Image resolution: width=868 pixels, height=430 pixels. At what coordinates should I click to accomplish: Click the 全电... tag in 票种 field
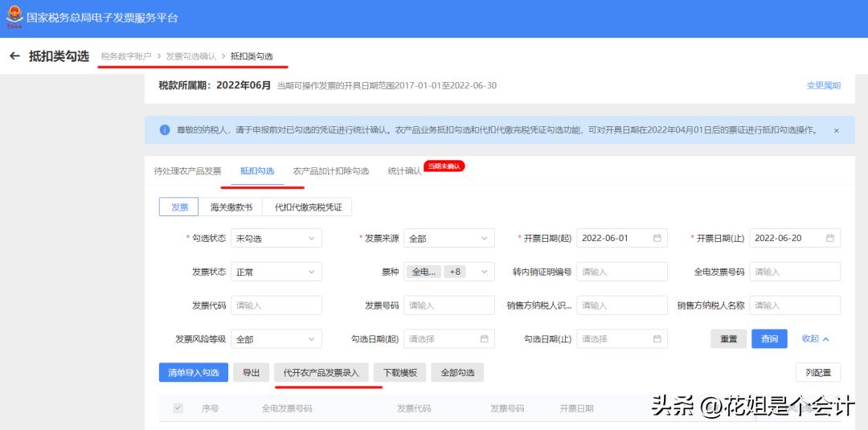tap(424, 272)
